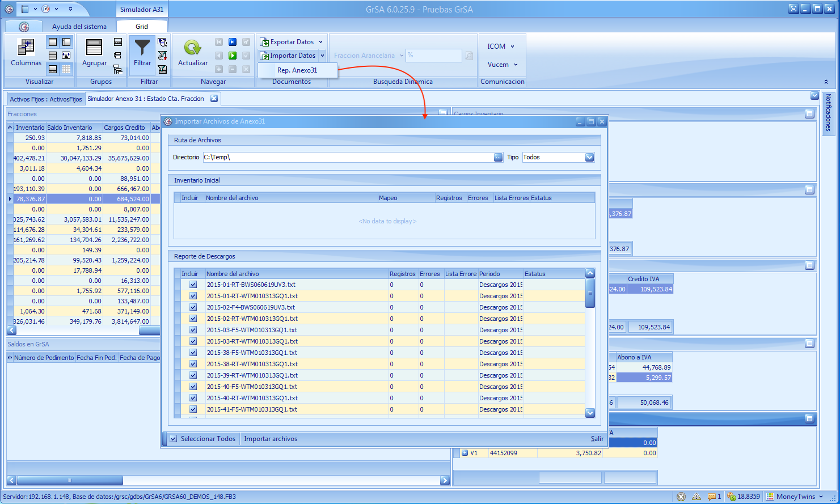Click the bottom horizontal scrollbar thumb
840x504 pixels.
(70, 480)
